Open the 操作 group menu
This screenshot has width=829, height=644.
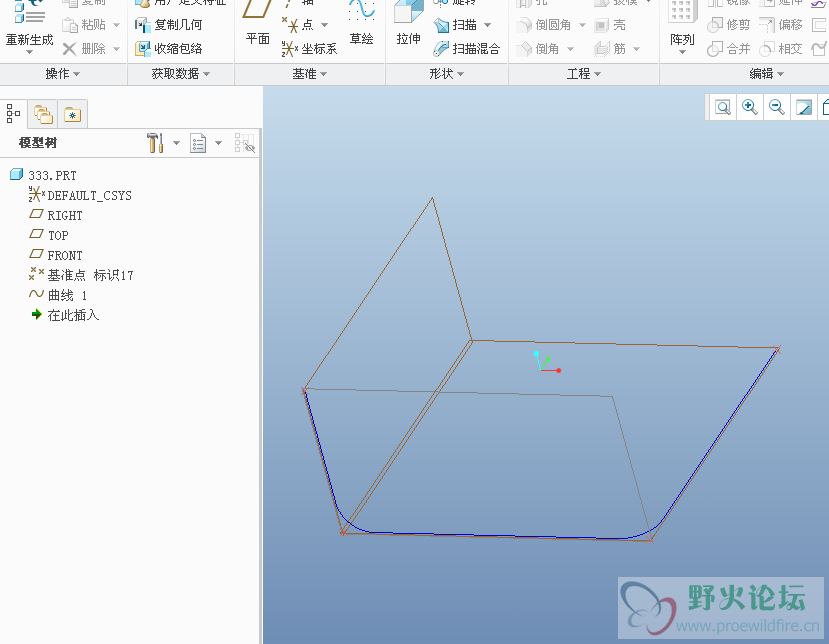click(x=63, y=73)
